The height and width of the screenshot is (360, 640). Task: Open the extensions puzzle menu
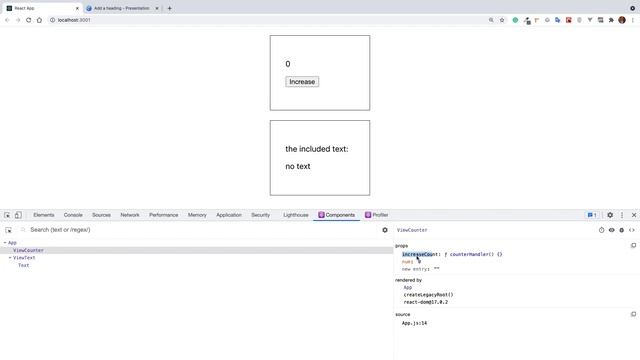click(x=611, y=20)
